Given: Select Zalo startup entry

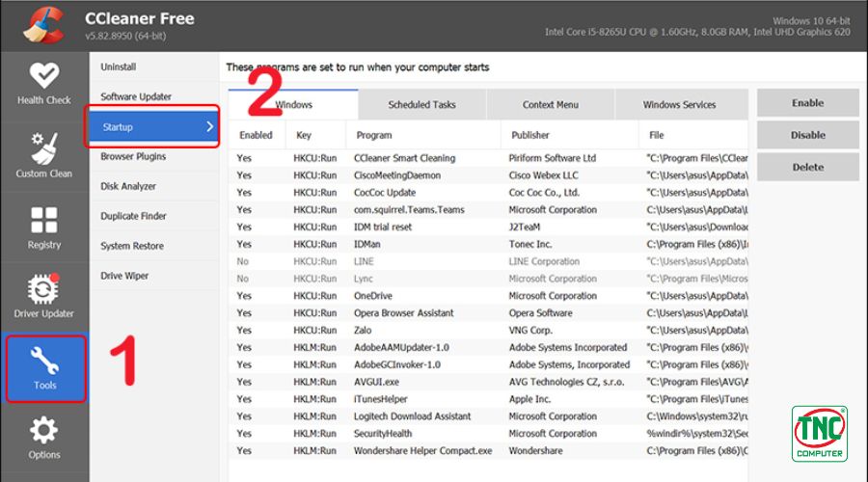Looking at the screenshot, I should click(x=488, y=330).
